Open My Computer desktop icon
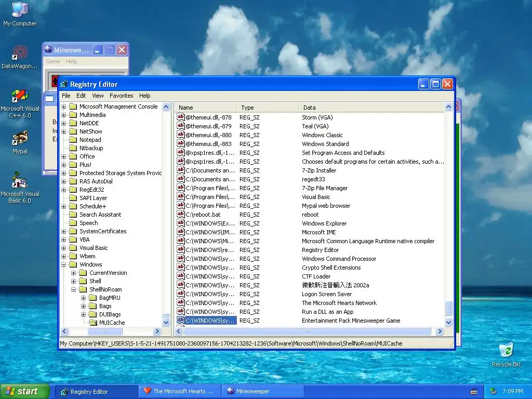This screenshot has height=399, width=532. 20,14
